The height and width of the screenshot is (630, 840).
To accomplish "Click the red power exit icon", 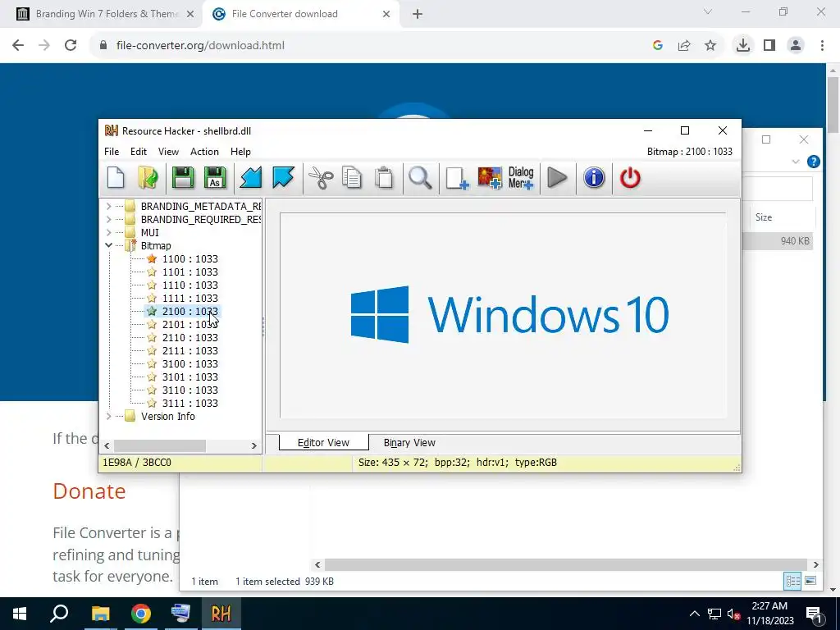I will click(630, 178).
